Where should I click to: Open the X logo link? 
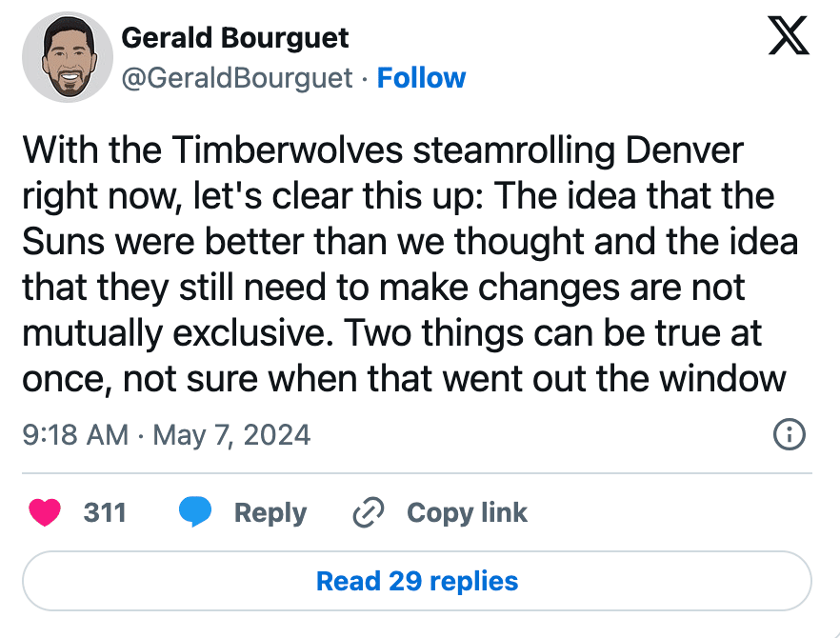pyautogui.click(x=788, y=35)
